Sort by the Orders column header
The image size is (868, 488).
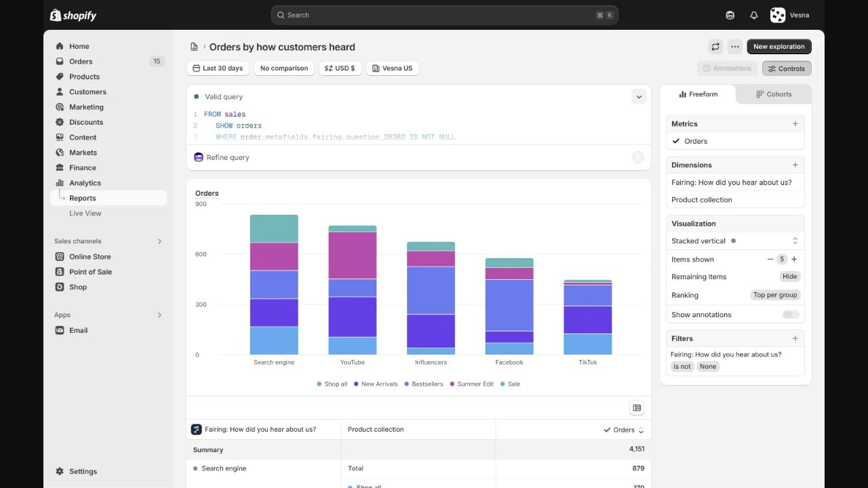click(624, 430)
